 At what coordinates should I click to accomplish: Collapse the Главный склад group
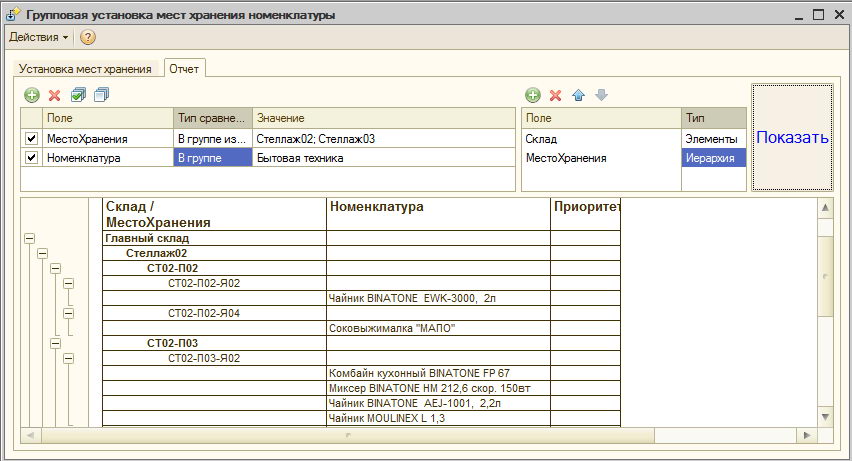tap(29, 239)
